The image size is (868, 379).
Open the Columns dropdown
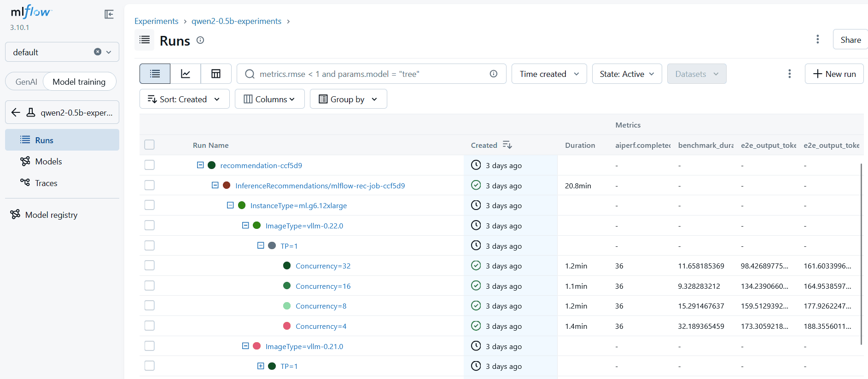pos(269,99)
